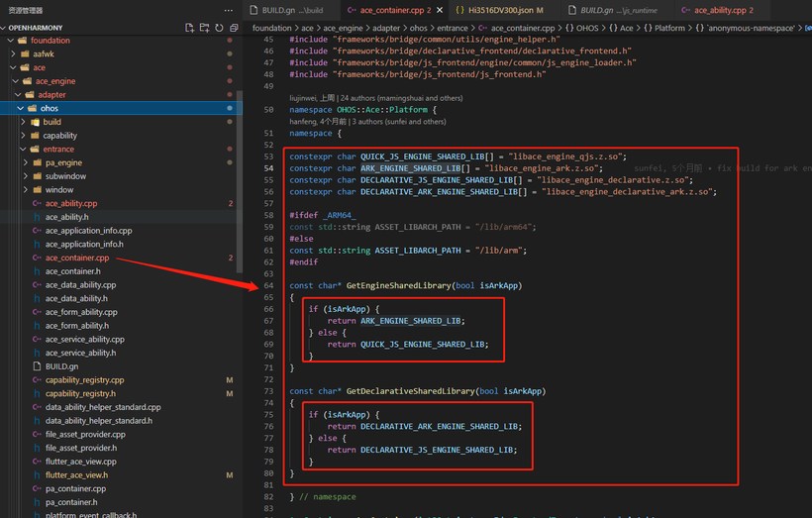
Task: Click 'entrance' breadcrumb segment
Action: pyautogui.click(x=453, y=28)
